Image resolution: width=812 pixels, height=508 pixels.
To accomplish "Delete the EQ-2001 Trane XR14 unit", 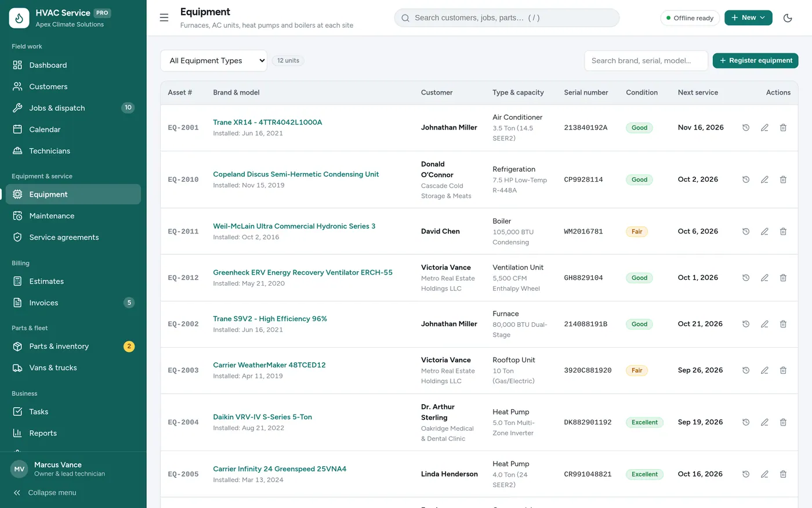I will coord(783,128).
